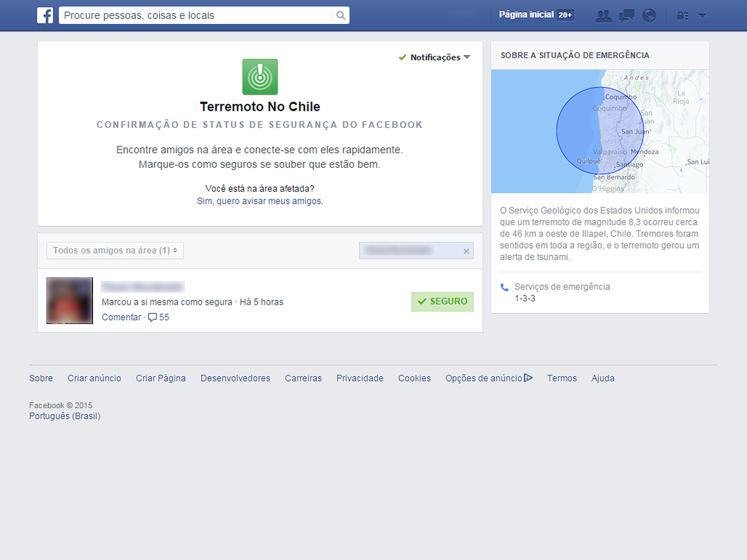Open the messages icon
The image size is (747, 560).
coord(626,15)
